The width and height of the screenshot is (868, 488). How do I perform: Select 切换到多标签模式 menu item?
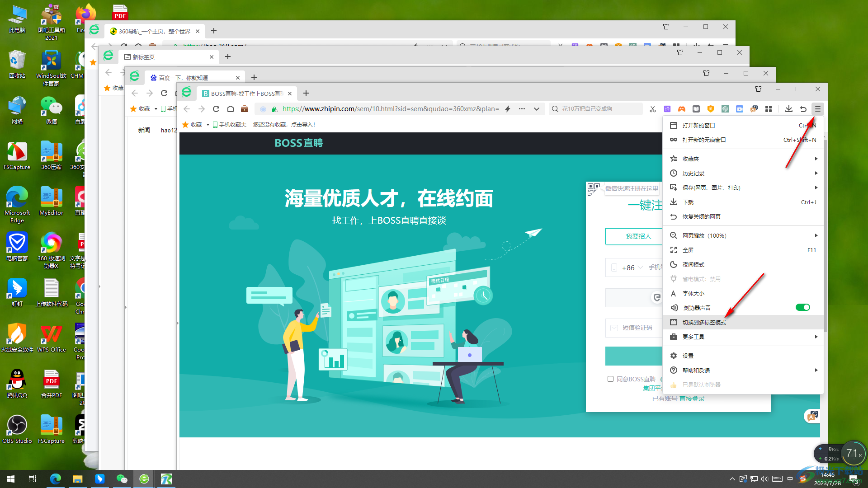pyautogui.click(x=743, y=322)
